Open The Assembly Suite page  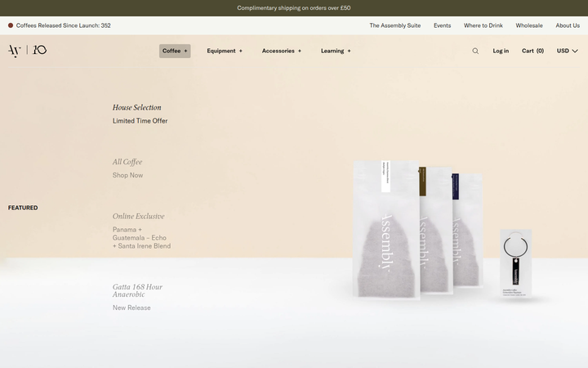coord(395,25)
